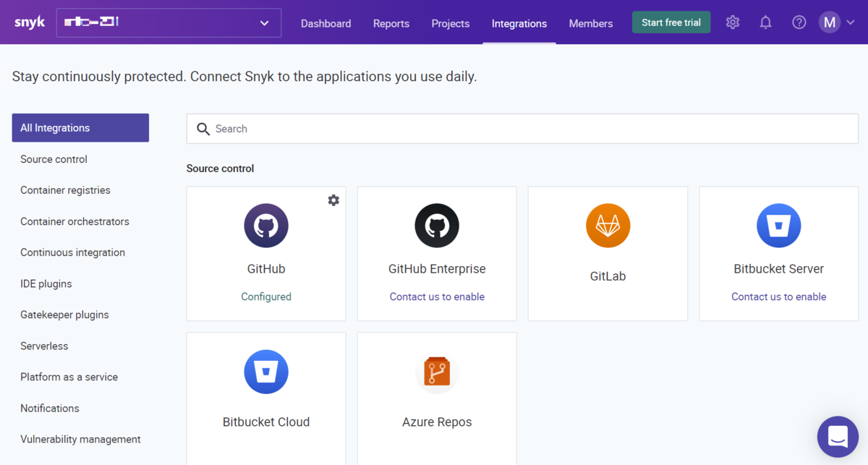Screen dimensions: 868x465
Task: Filter by Continuous integration
Action: click(x=72, y=252)
